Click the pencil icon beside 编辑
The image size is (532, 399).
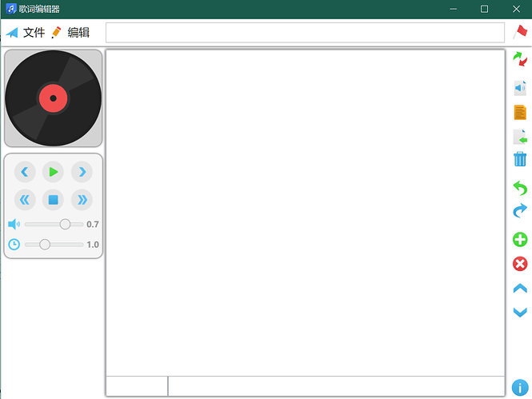click(56, 32)
